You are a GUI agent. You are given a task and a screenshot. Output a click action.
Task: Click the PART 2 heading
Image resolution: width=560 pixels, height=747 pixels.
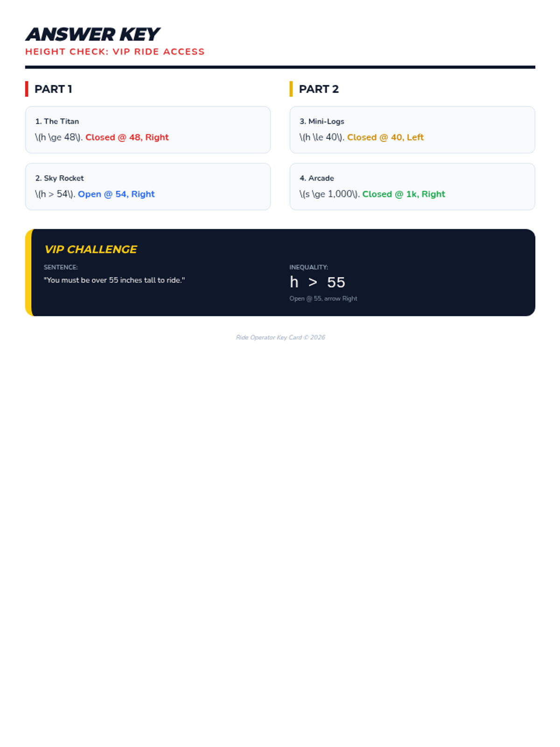pos(319,89)
